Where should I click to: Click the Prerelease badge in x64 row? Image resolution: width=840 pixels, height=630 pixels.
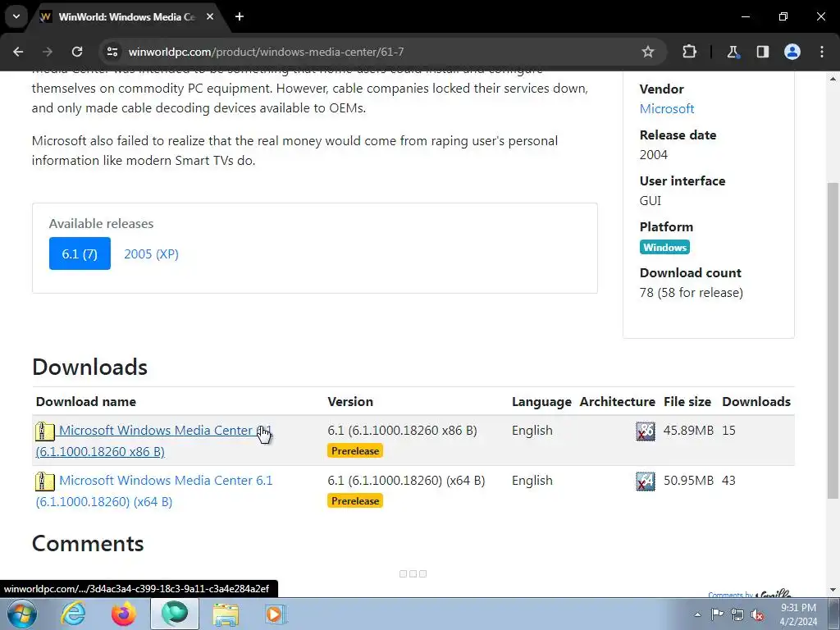click(354, 501)
